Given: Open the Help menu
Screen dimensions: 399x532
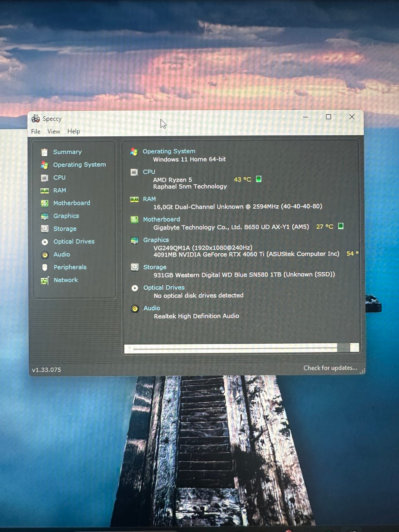Looking at the screenshot, I should coord(74,131).
